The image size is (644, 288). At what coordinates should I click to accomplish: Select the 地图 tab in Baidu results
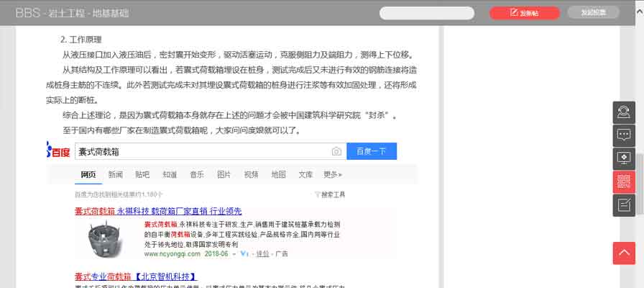[278, 174]
